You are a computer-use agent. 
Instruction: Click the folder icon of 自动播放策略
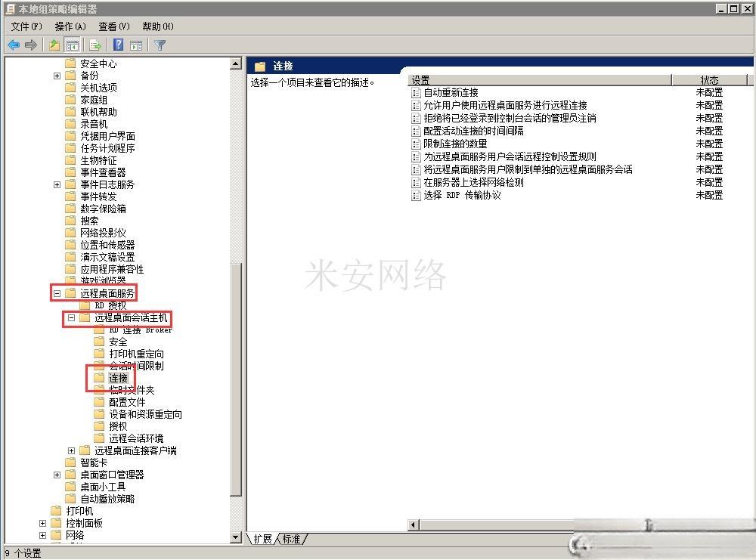70,499
